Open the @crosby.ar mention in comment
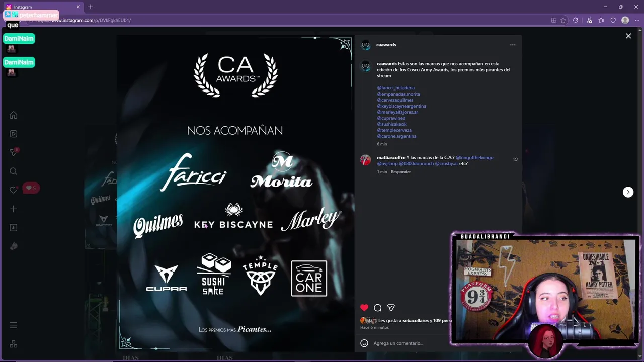The width and height of the screenshot is (644, 362). 447,163
